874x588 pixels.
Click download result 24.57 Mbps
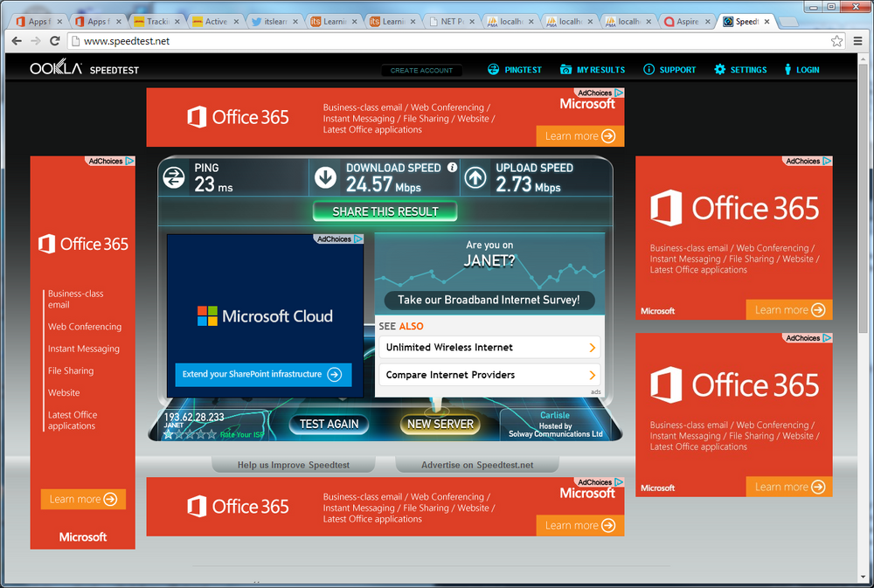[384, 184]
